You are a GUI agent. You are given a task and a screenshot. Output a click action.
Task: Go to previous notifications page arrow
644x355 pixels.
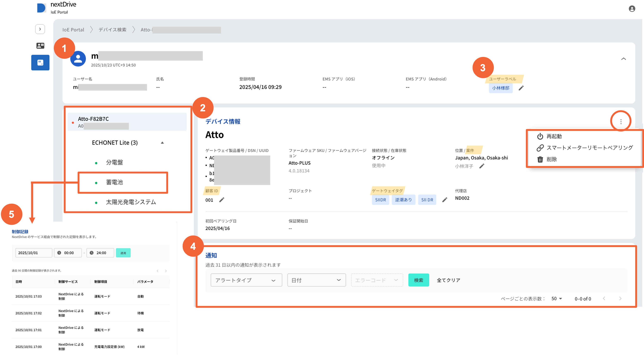[604, 298]
